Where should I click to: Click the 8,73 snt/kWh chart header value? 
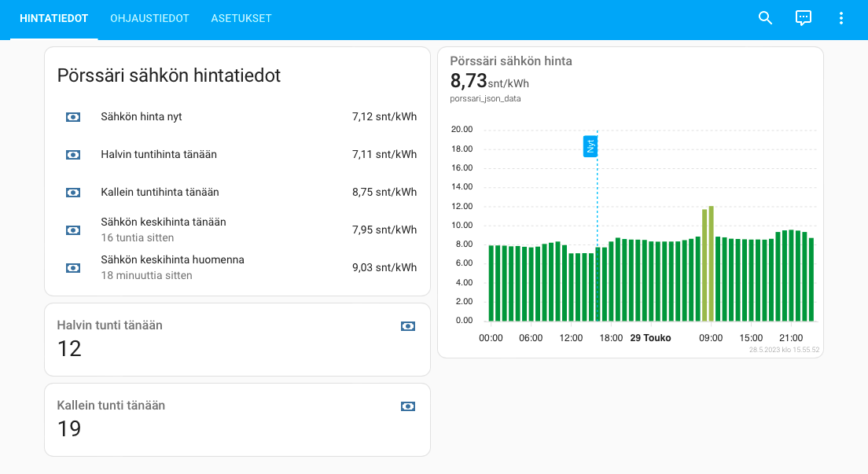point(488,81)
